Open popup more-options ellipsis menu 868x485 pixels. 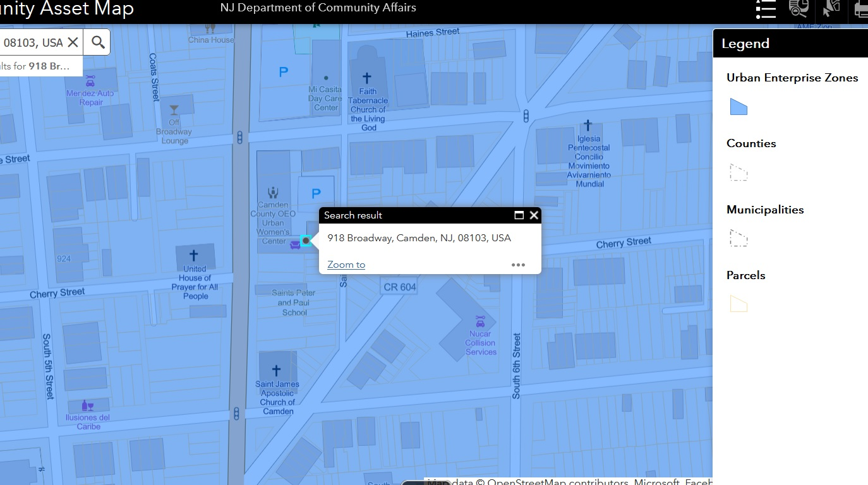click(518, 265)
